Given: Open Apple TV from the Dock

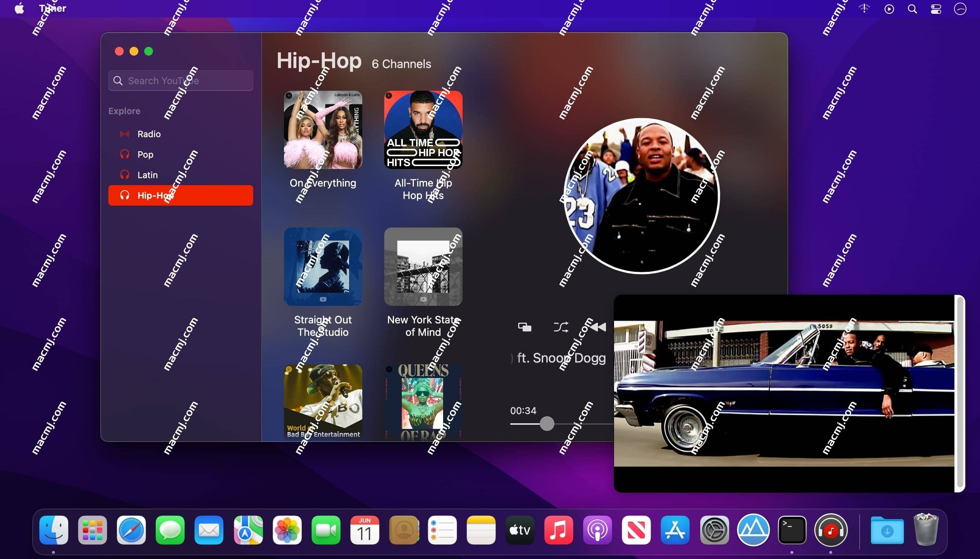Looking at the screenshot, I should pos(520,530).
